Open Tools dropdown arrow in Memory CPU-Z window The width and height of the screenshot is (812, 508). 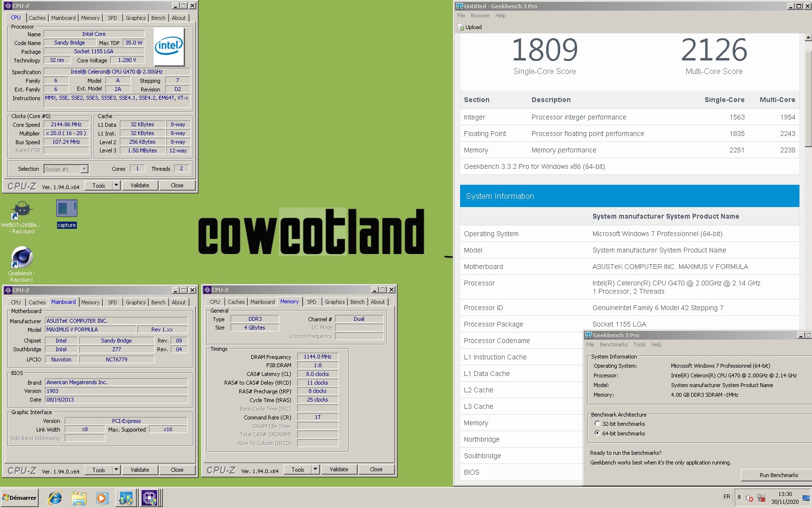pos(315,469)
